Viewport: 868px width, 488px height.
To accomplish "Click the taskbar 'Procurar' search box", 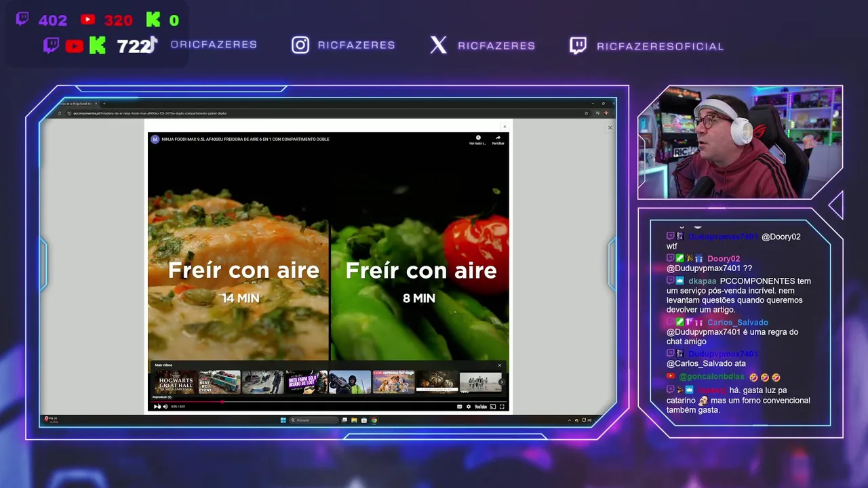I will [x=314, y=420].
